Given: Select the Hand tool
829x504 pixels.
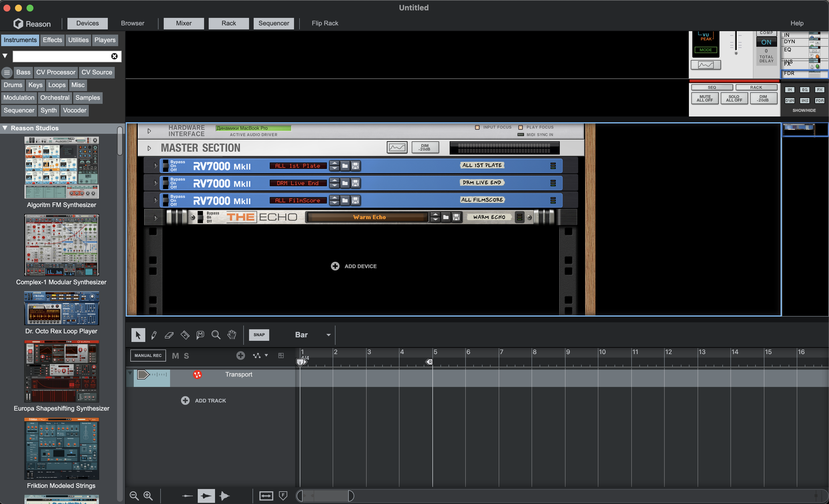Looking at the screenshot, I should (x=232, y=335).
